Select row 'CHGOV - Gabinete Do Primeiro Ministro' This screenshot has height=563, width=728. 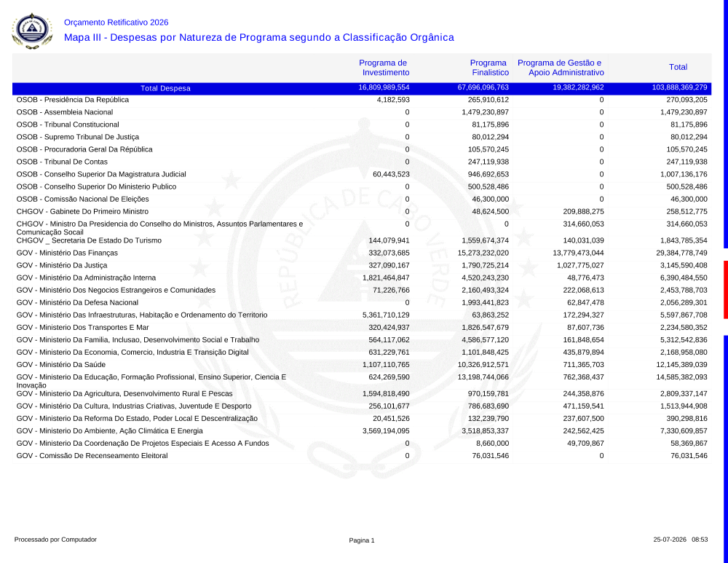tap(362, 211)
